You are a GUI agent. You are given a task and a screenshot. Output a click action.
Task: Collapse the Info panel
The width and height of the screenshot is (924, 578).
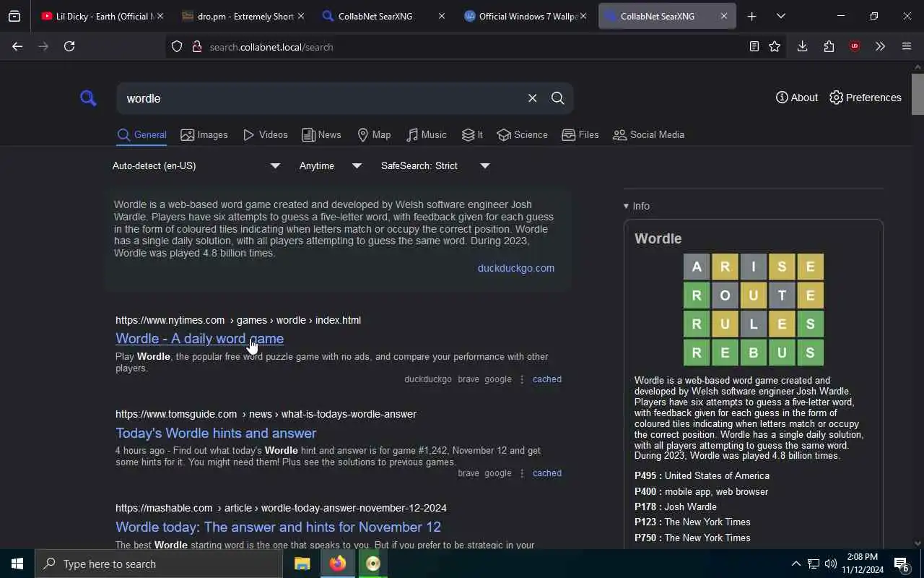coord(637,206)
